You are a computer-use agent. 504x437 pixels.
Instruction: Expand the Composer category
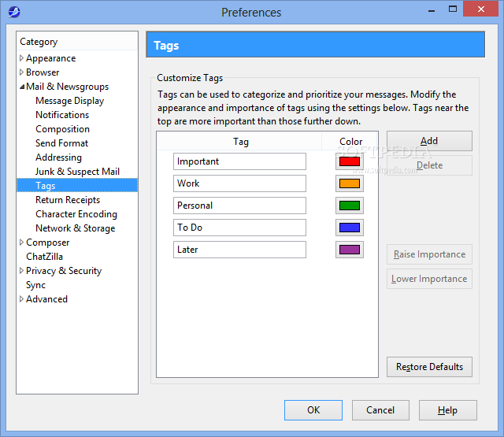[x=21, y=243]
